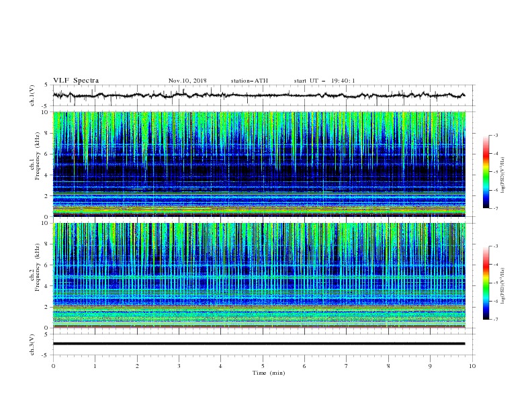
Task: Click the ch.2 spectrogram color scale bar
Action: [x=486, y=283]
